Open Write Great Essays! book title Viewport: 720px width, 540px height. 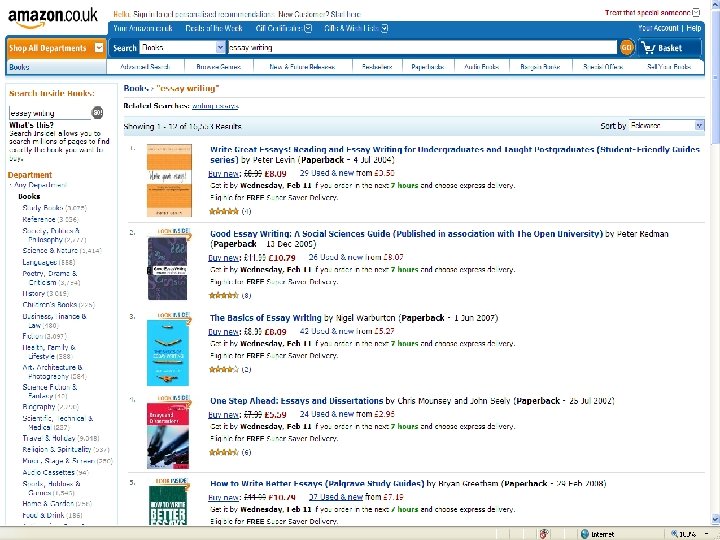(455, 154)
